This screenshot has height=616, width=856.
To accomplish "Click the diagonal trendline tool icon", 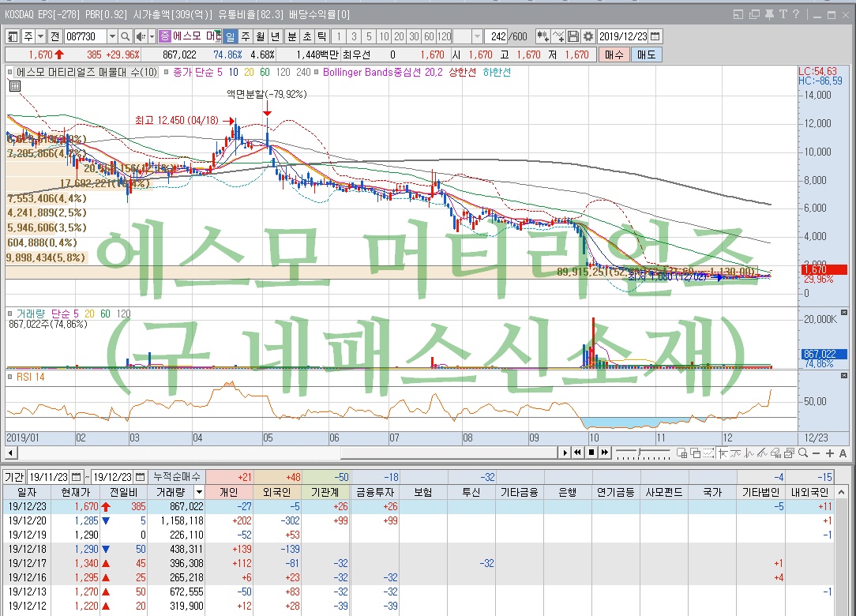I will click(x=762, y=453).
